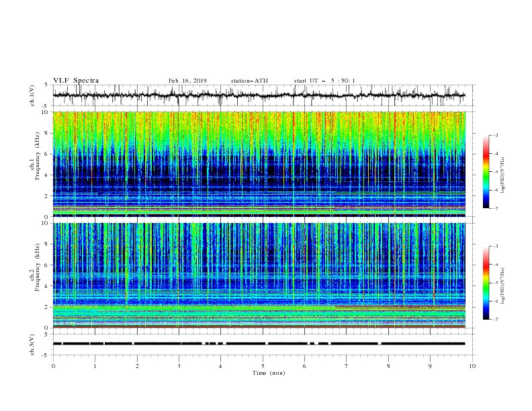Click the "8" kHz tick on ch.2 frequency axis
Image resolution: width=532 pixels, height=411 pixels.
pyautogui.click(x=46, y=244)
